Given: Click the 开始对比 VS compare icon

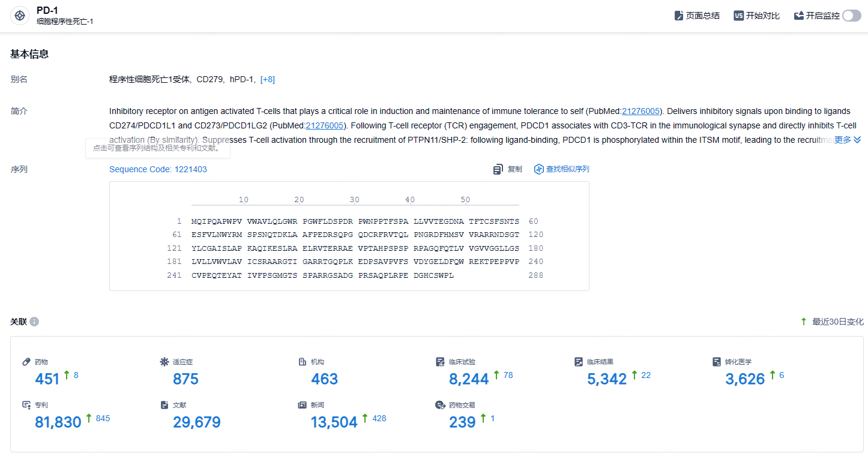Looking at the screenshot, I should pos(739,16).
